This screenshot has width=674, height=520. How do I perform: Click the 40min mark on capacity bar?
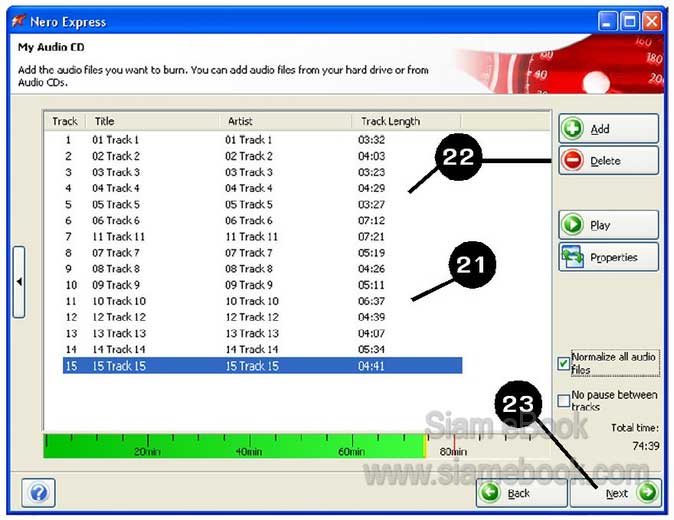coord(249,451)
